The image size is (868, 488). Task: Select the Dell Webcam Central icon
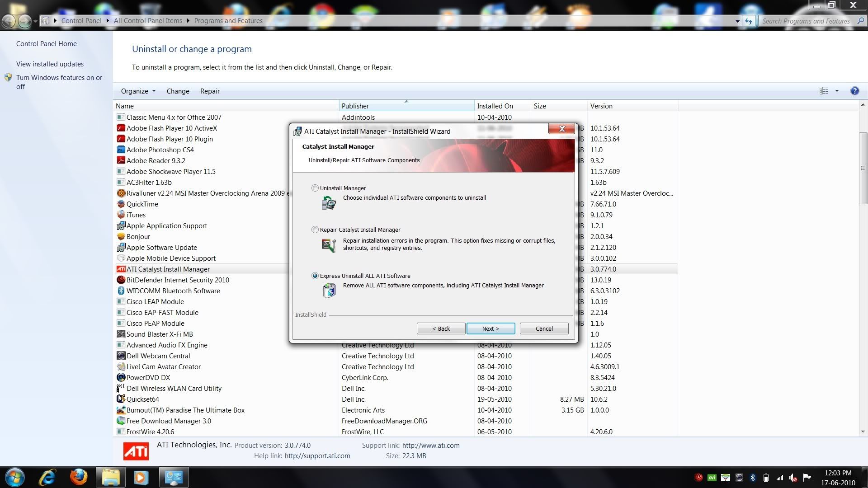click(121, 356)
